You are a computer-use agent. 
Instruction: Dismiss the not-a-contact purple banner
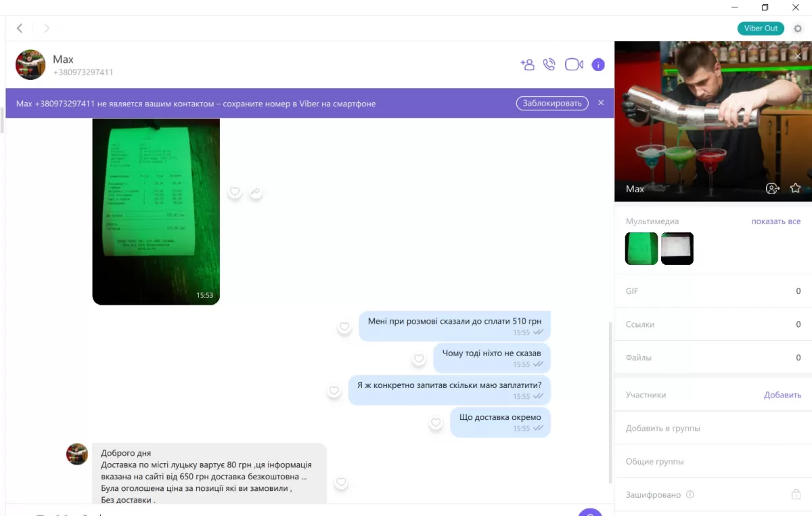point(601,104)
